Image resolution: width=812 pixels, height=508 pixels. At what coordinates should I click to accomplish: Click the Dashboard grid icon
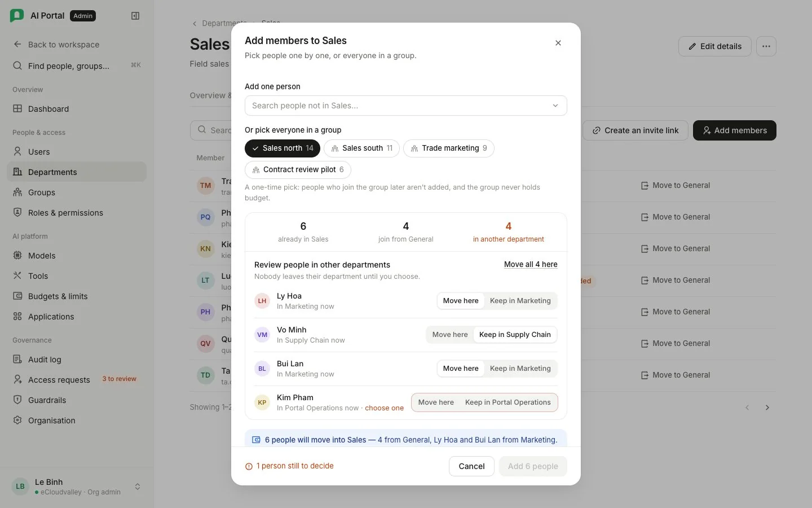click(x=17, y=109)
